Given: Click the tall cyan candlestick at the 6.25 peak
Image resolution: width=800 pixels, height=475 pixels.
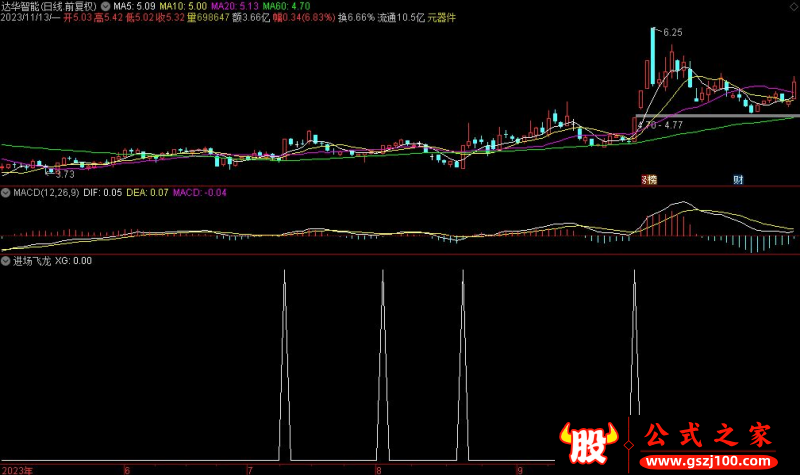Looking at the screenshot, I should (653, 56).
